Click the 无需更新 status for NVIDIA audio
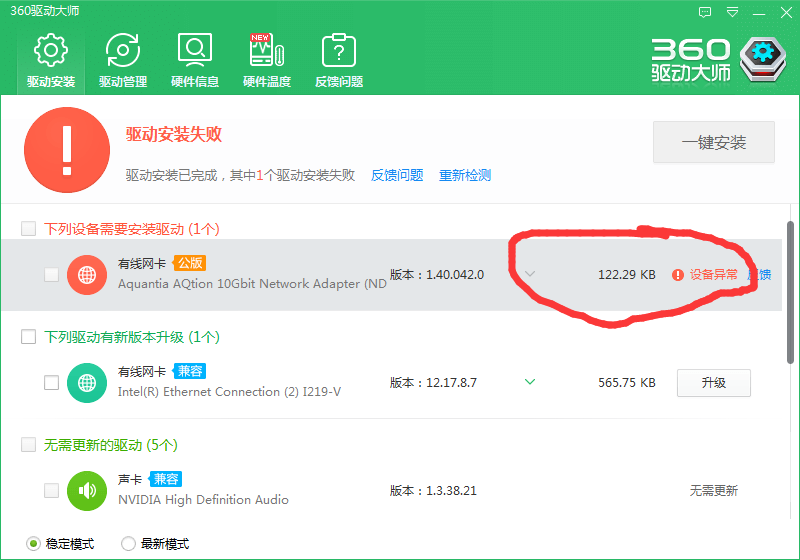 714,491
